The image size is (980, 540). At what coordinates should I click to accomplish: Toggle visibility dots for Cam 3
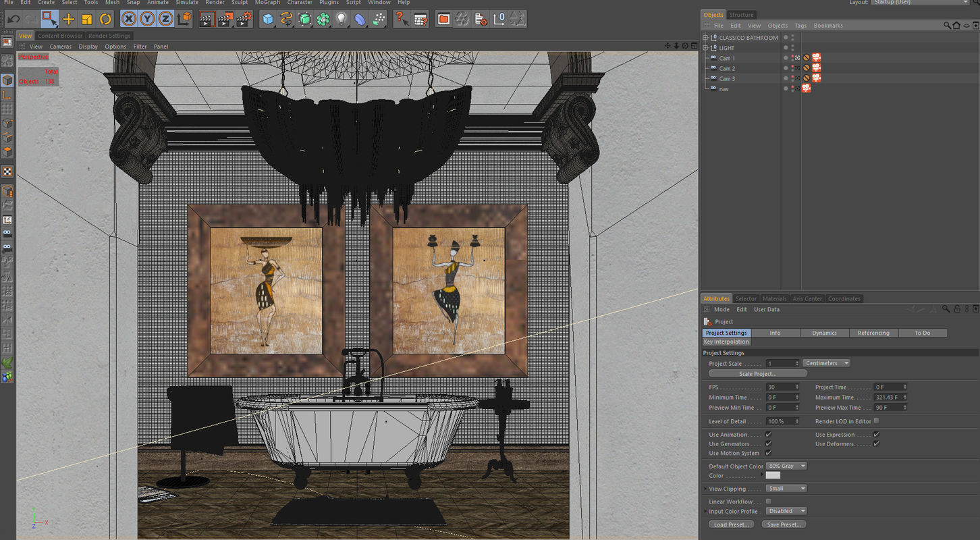point(792,78)
